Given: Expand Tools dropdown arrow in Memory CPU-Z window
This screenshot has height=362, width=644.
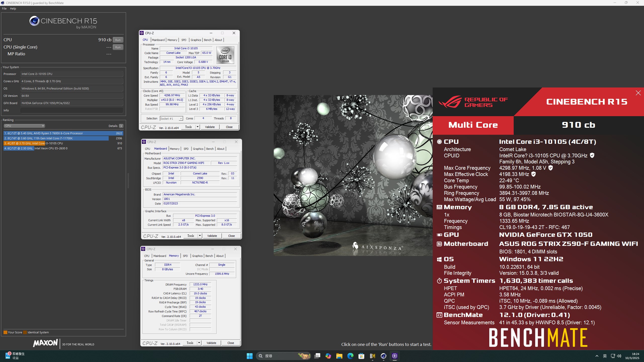Looking at the screenshot, I should [x=199, y=343].
